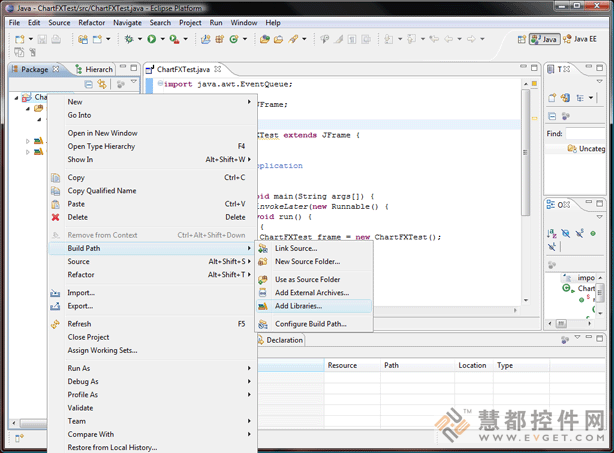Open the Project menu
The height and width of the screenshot is (453, 614).
pos(190,23)
